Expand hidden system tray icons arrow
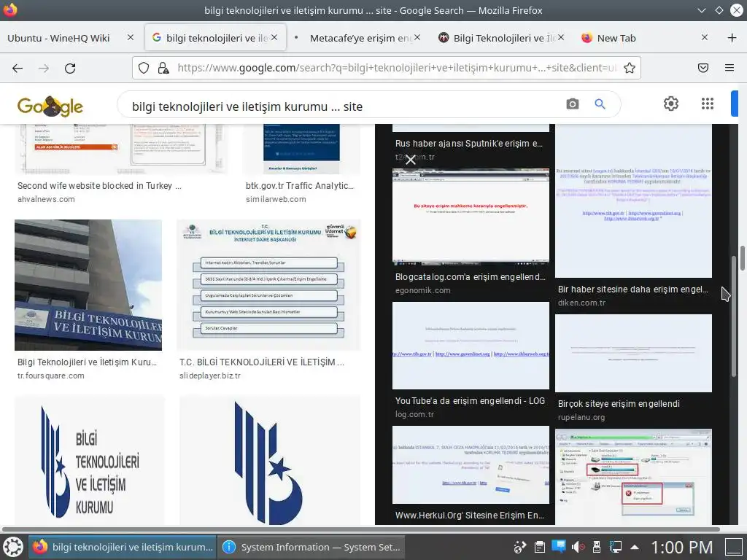Image resolution: width=747 pixels, height=560 pixels. (635, 547)
